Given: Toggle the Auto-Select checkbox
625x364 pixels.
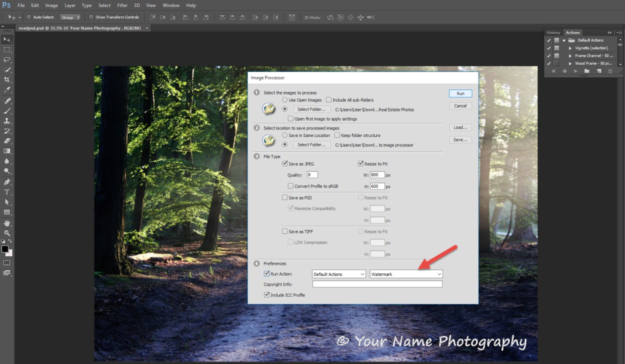Looking at the screenshot, I should [29, 17].
